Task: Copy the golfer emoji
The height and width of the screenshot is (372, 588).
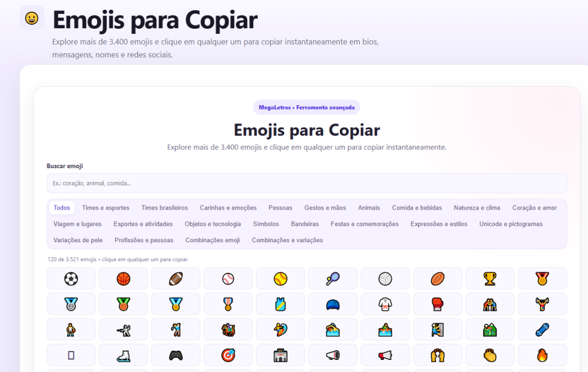Action: [x=176, y=330]
